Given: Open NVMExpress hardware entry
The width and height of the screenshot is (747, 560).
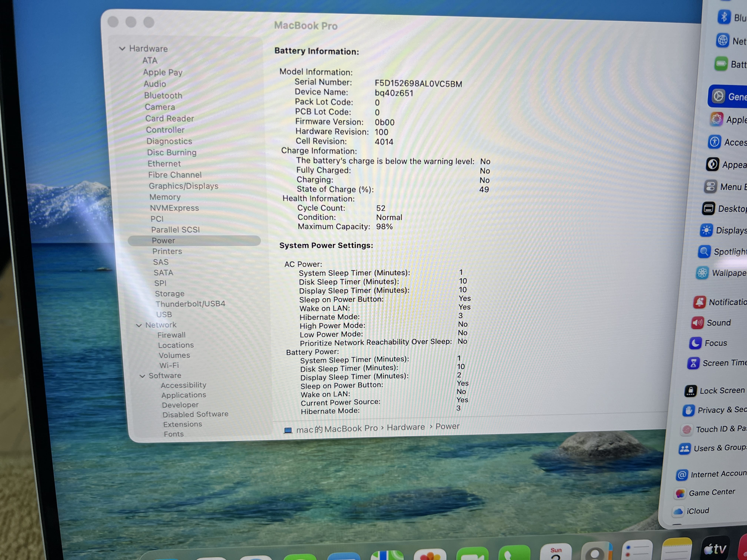Looking at the screenshot, I should point(174,208).
